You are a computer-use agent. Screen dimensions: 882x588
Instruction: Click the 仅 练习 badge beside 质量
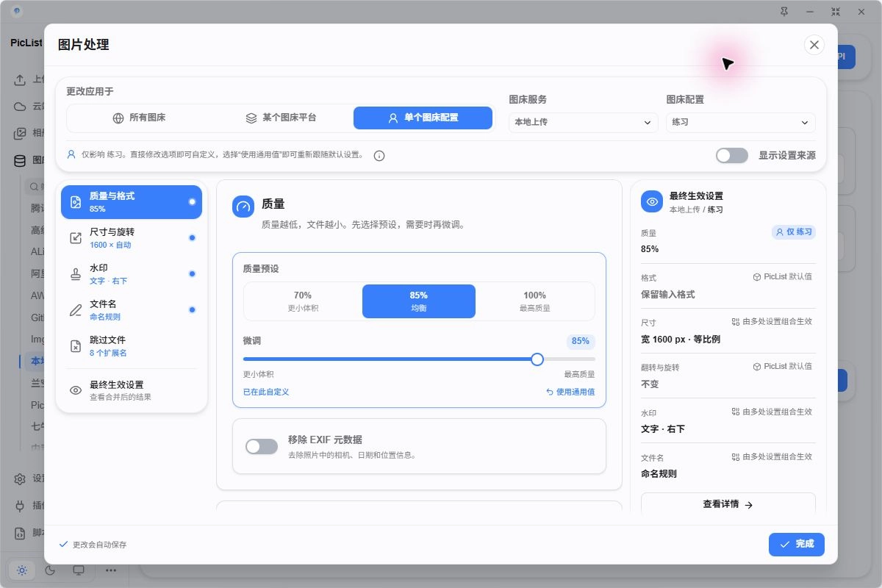tap(794, 232)
